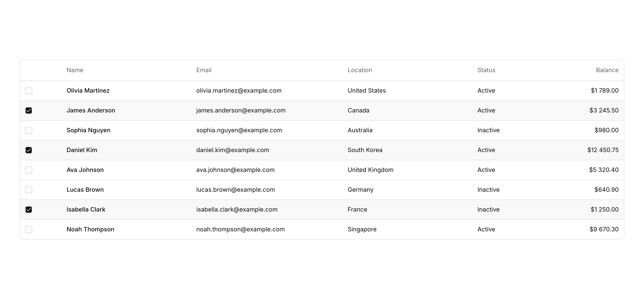Click the name Isabella Clark

(86, 210)
